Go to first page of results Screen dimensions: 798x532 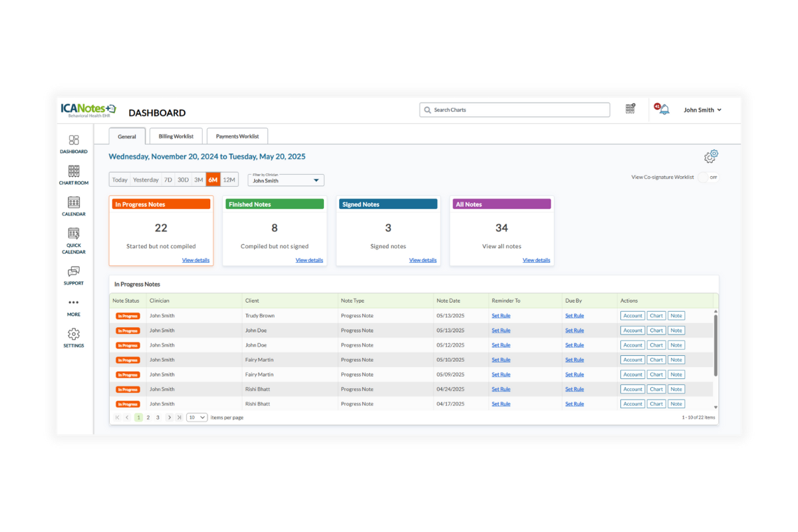(x=118, y=418)
